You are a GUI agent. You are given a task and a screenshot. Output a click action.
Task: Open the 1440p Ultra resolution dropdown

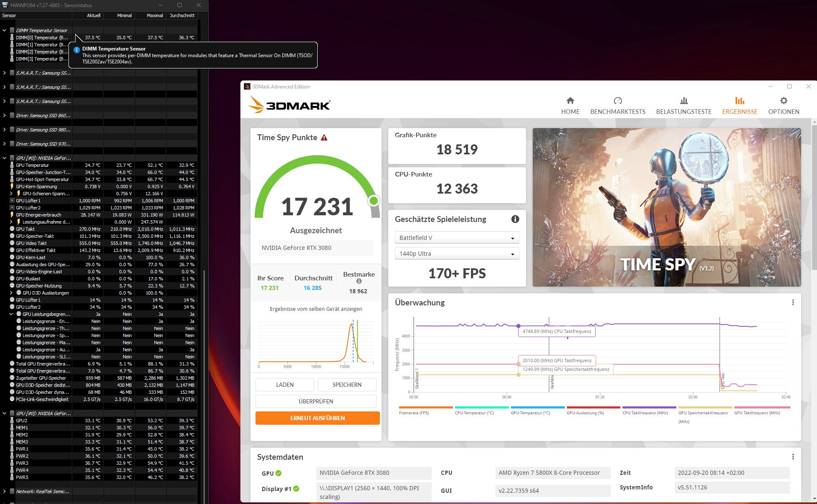(456, 254)
